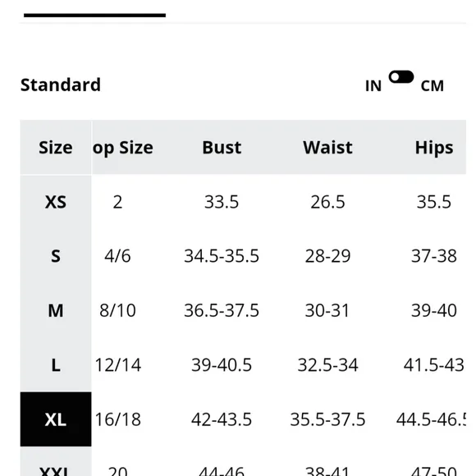The width and height of the screenshot is (476, 476).
Task: Select the IN unit label
Action: pyautogui.click(x=373, y=86)
